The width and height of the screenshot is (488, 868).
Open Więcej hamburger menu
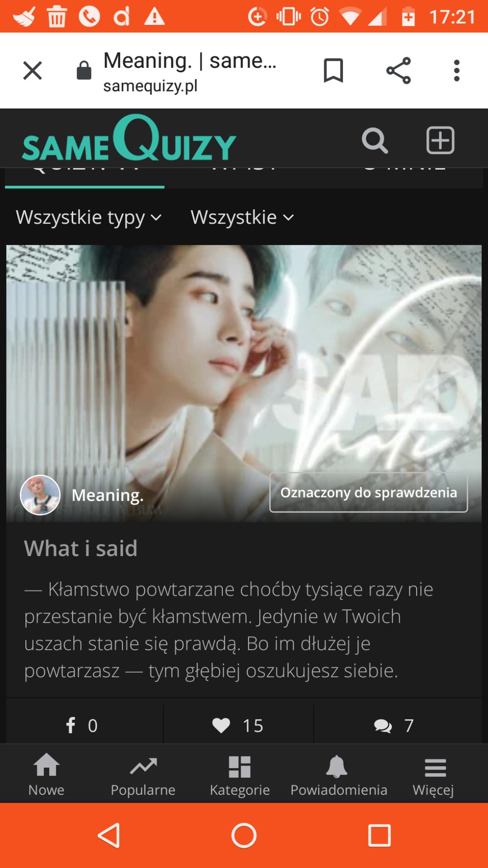point(434,776)
